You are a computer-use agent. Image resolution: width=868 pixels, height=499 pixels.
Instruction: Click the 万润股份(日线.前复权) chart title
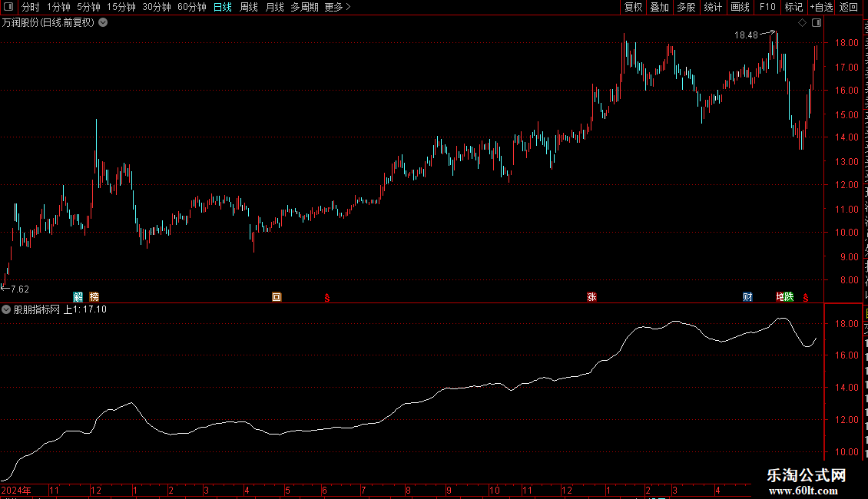[x=48, y=23]
